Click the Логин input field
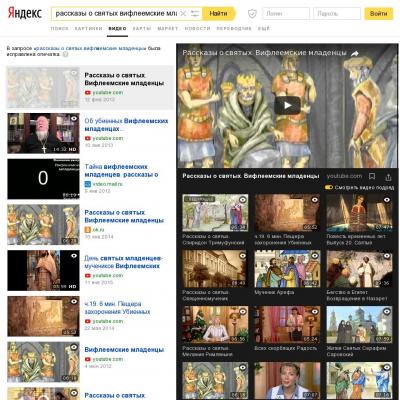This screenshot has height=400, width=400. (286, 14)
